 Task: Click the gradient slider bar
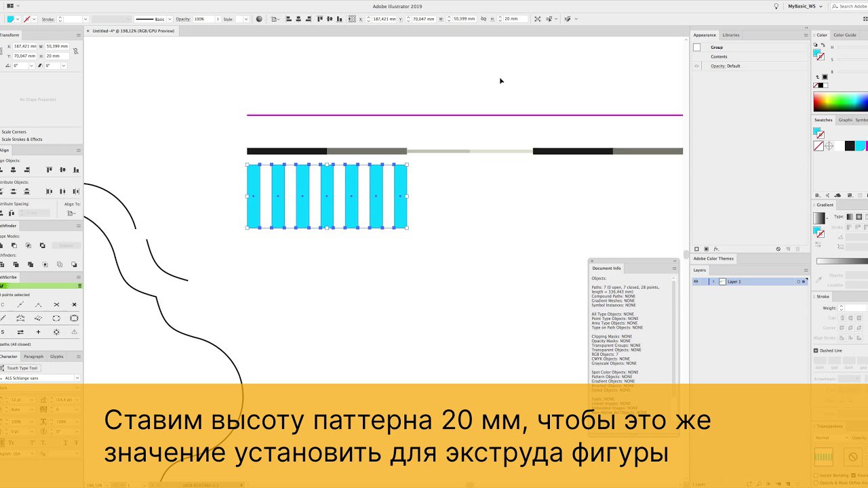click(842, 262)
